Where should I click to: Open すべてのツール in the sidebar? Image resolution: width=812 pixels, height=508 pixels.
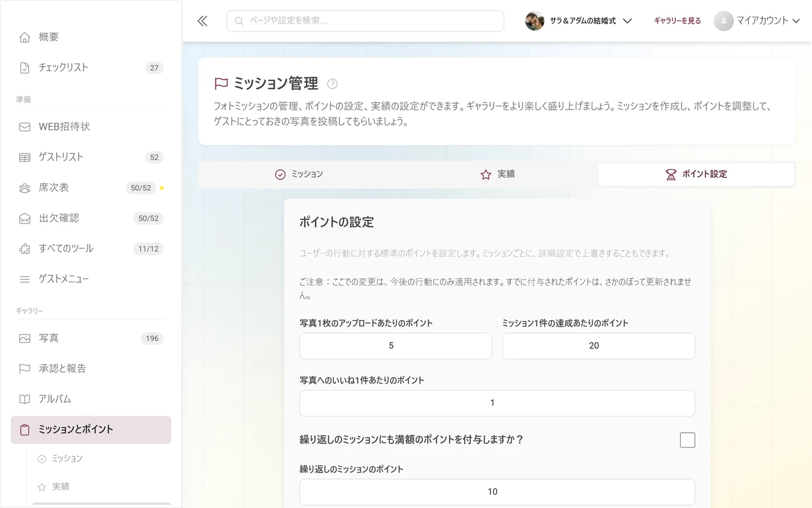click(91, 249)
